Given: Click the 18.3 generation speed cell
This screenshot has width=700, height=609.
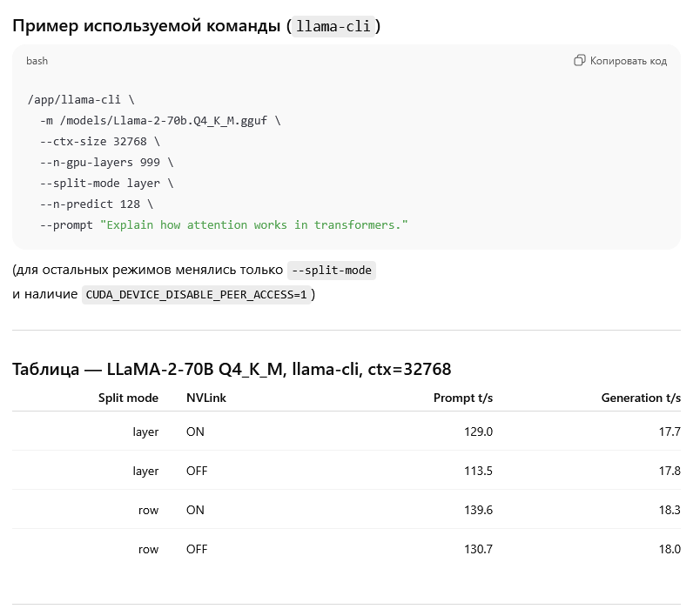Looking at the screenshot, I should 670,510.
